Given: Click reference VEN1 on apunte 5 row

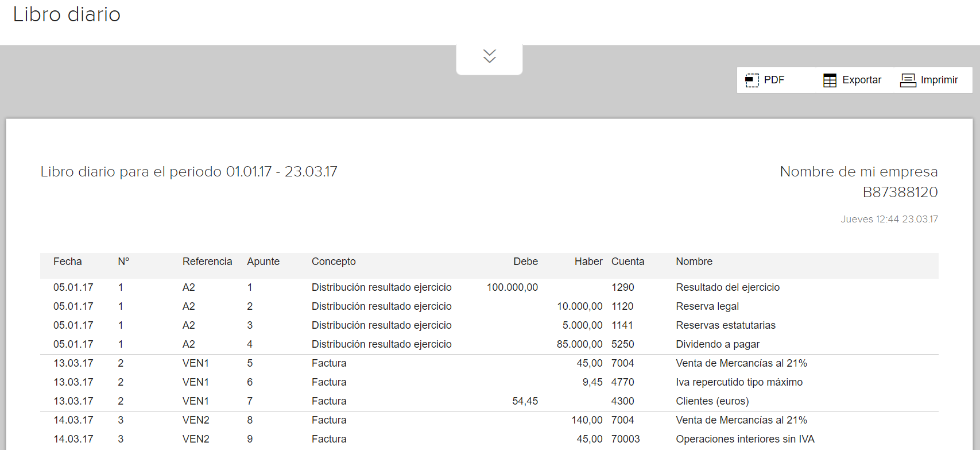Looking at the screenshot, I should pos(196,363).
